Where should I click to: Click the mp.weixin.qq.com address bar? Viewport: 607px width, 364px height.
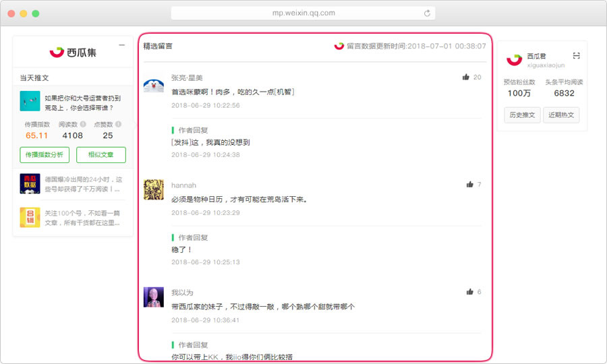pyautogui.click(x=303, y=13)
